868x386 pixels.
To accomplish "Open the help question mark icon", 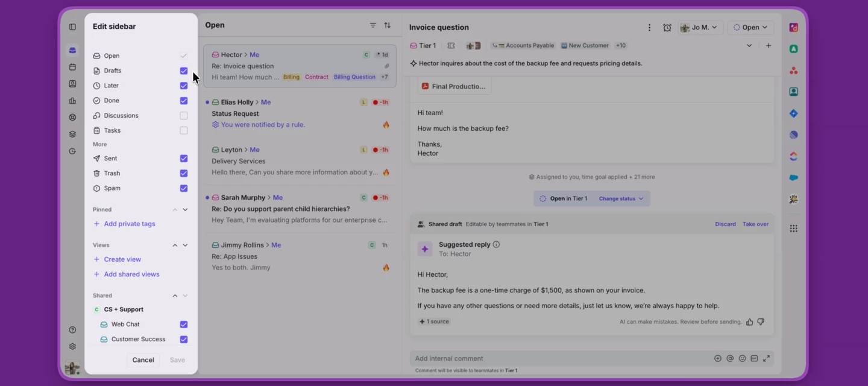I will click(72, 330).
